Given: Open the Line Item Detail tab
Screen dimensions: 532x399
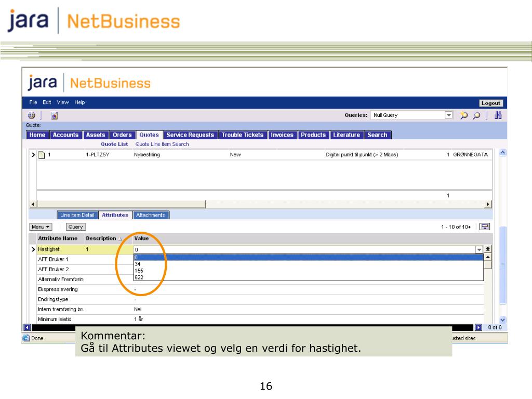Looking at the screenshot, I should point(77,215).
